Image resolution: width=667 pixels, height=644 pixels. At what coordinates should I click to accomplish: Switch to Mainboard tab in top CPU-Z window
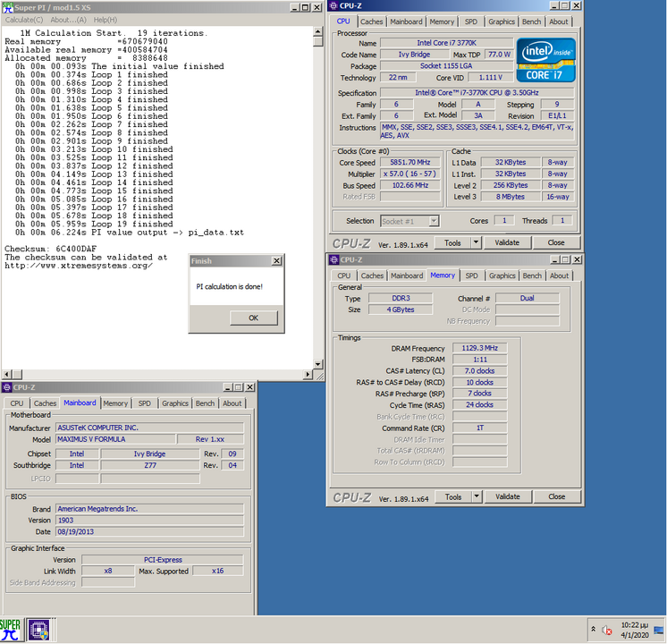tap(406, 21)
